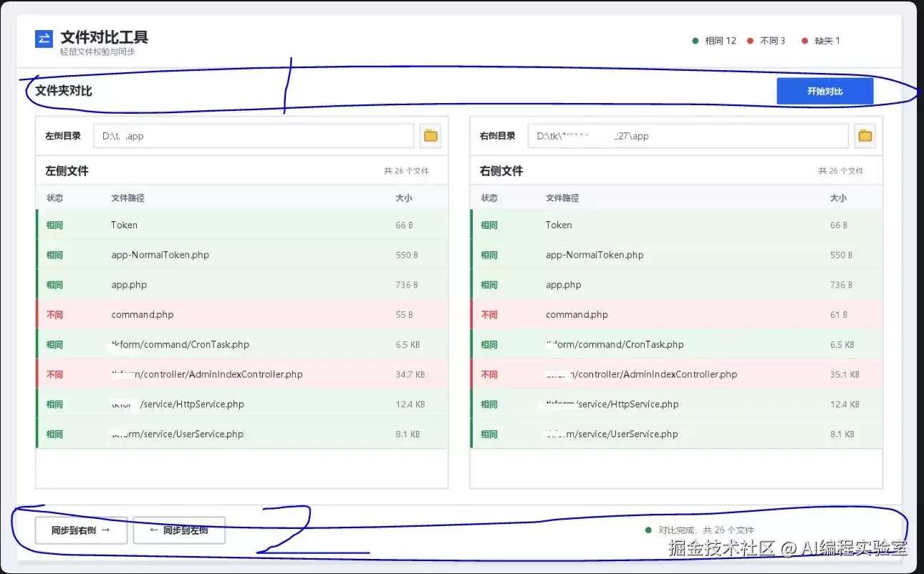Click the 左侧文件 panel title

pos(67,171)
